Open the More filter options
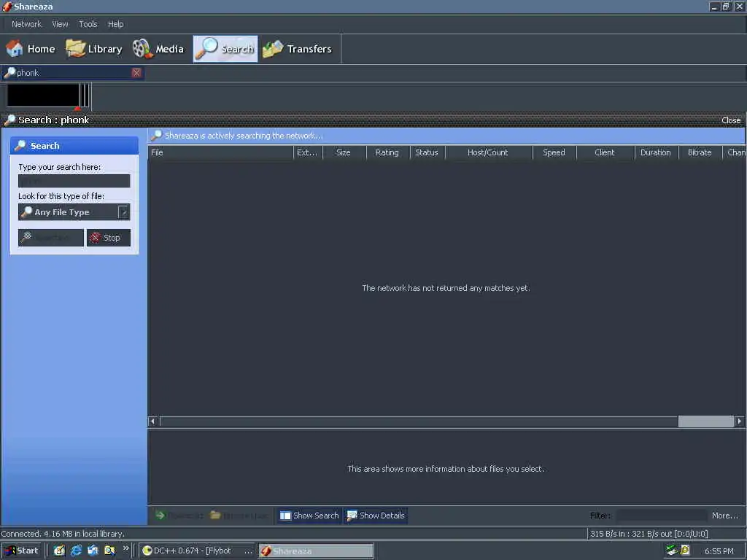This screenshot has height=560, width=747. tap(724, 516)
